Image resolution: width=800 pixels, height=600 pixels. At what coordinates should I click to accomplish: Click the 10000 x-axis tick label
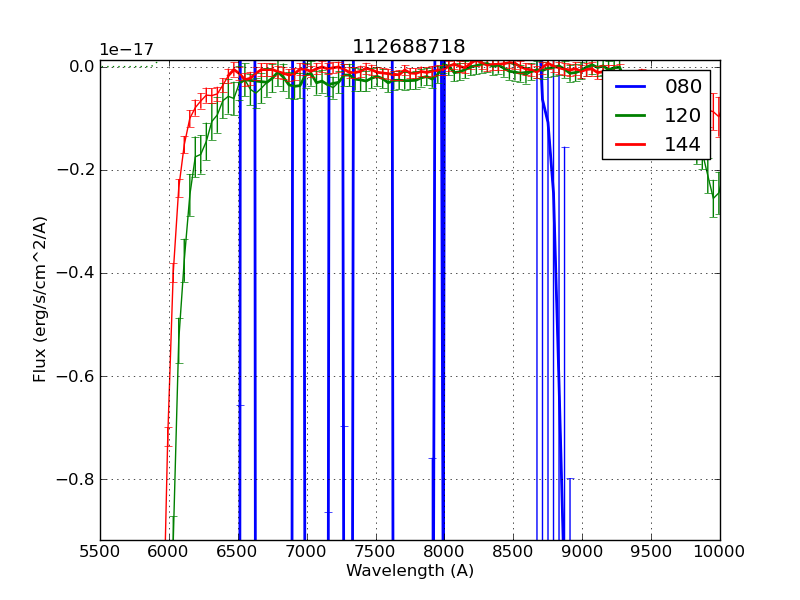click(x=719, y=550)
